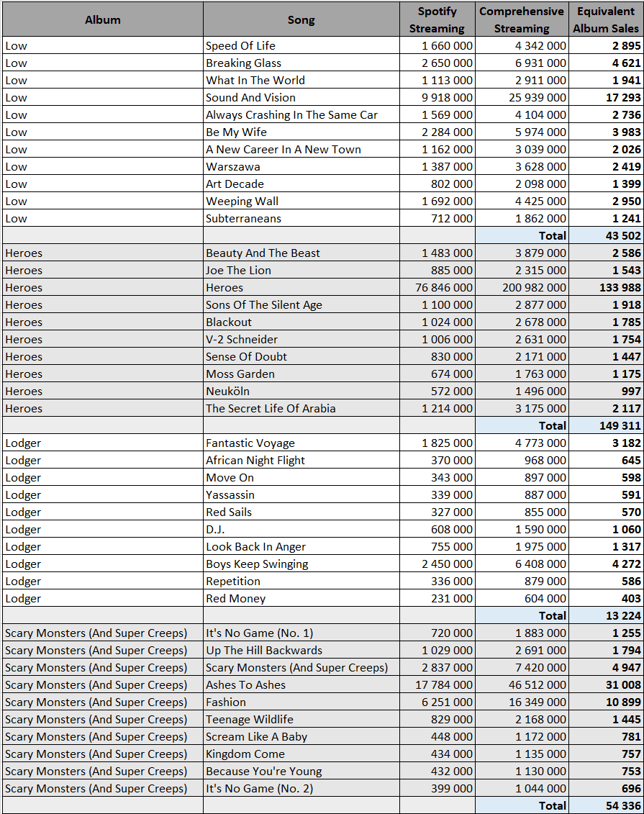Select the song cell It's No Game (No. 1)
The image size is (644, 814).
pyautogui.click(x=301, y=633)
